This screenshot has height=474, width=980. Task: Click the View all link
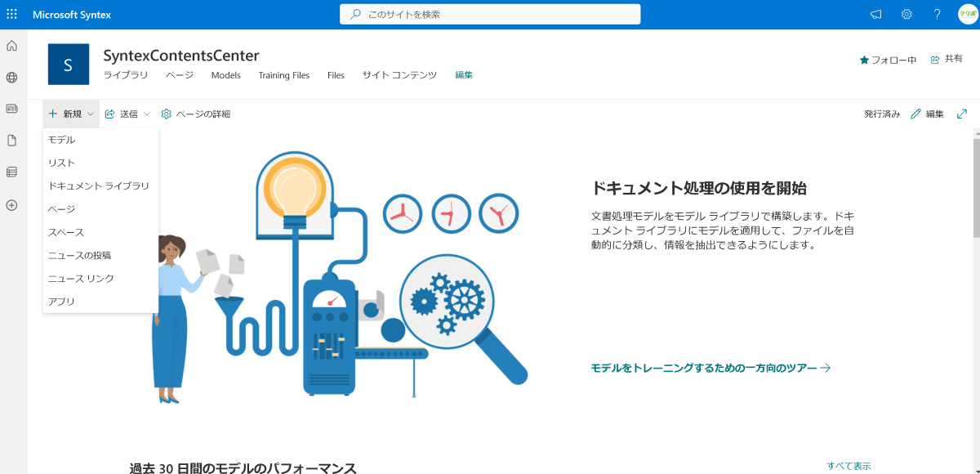849,466
